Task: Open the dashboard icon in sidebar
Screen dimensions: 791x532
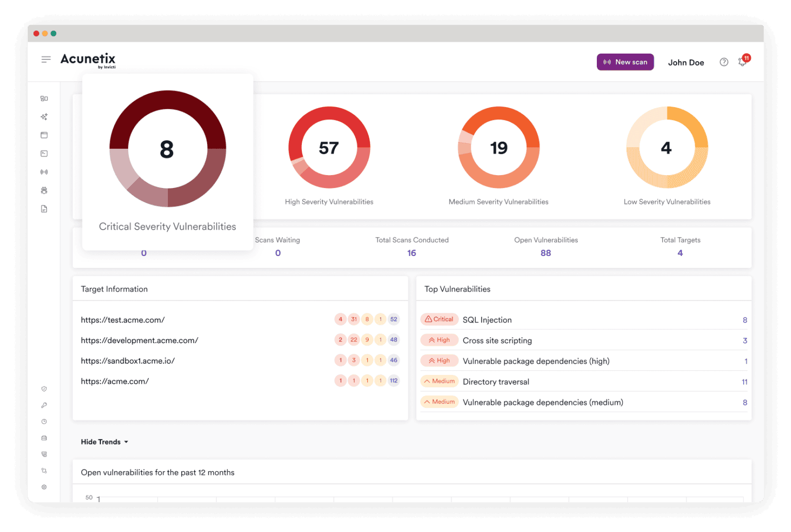Action: pyautogui.click(x=44, y=98)
